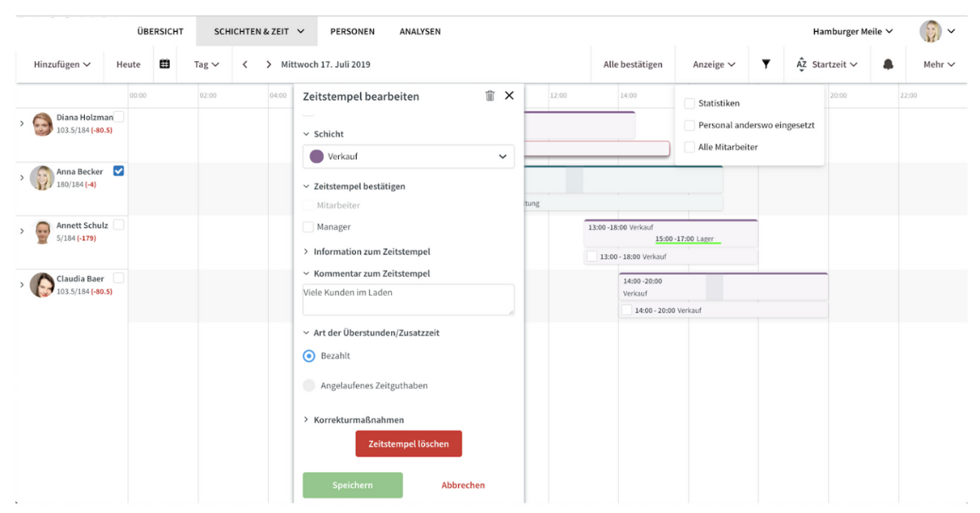Switch to the Personen tab
The image size is (980, 513).
point(352,32)
